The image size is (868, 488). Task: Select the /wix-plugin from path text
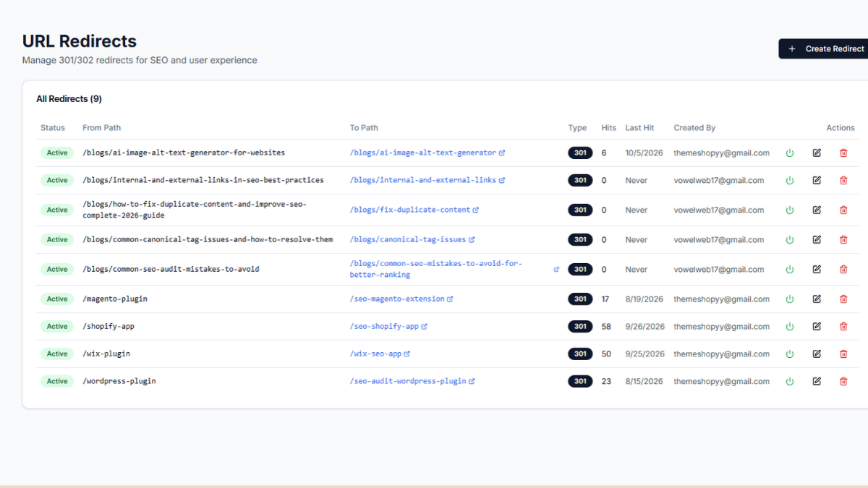click(x=106, y=354)
